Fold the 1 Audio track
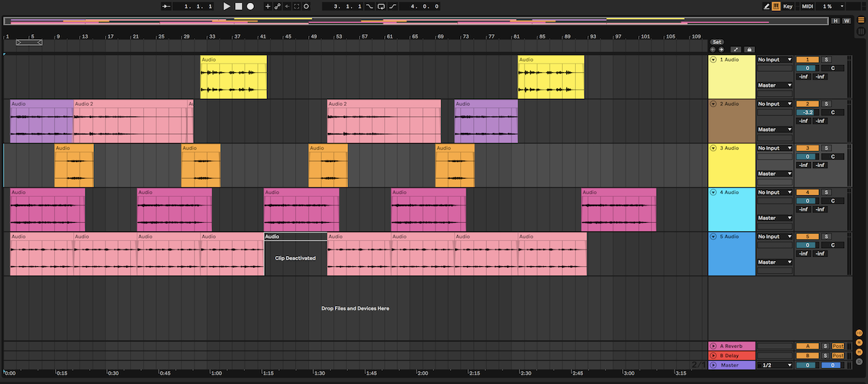The height and width of the screenshot is (384, 868). point(713,60)
